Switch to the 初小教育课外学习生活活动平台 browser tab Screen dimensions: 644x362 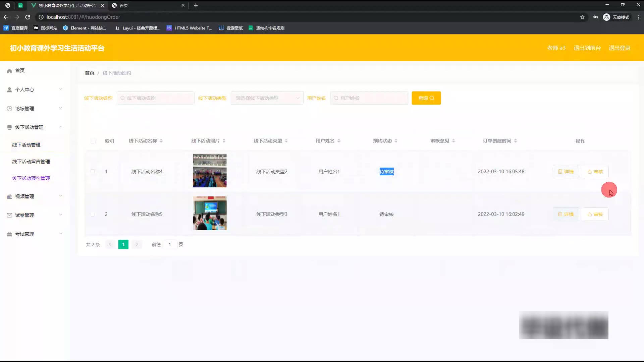click(67, 5)
